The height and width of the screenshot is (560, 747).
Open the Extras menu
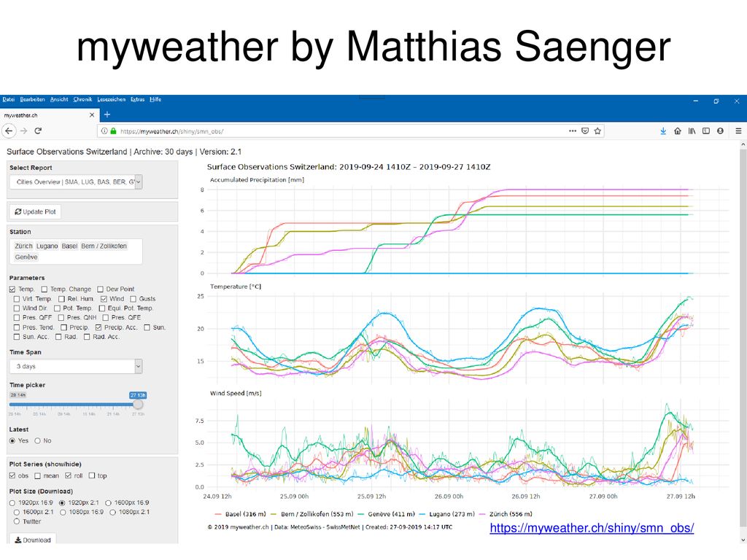138,99
